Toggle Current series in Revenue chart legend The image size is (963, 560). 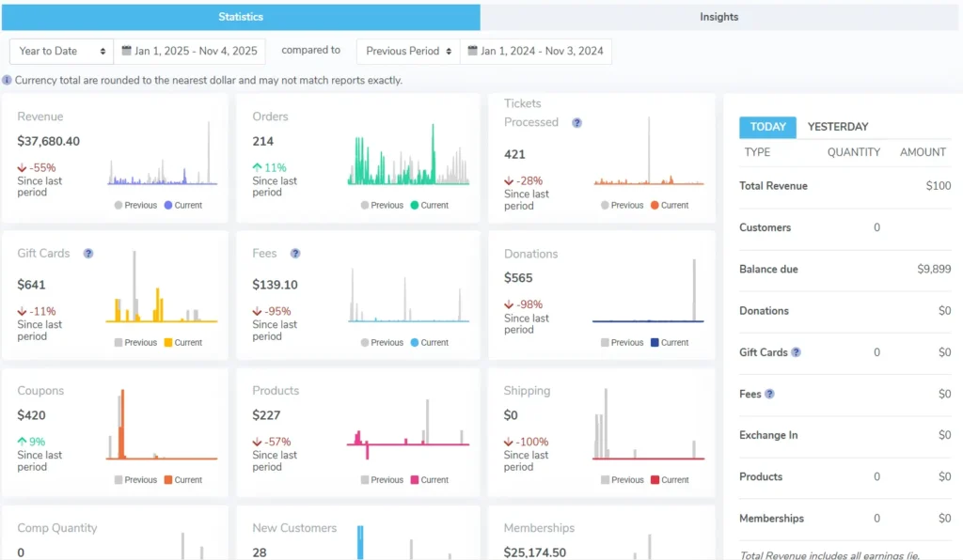point(183,206)
